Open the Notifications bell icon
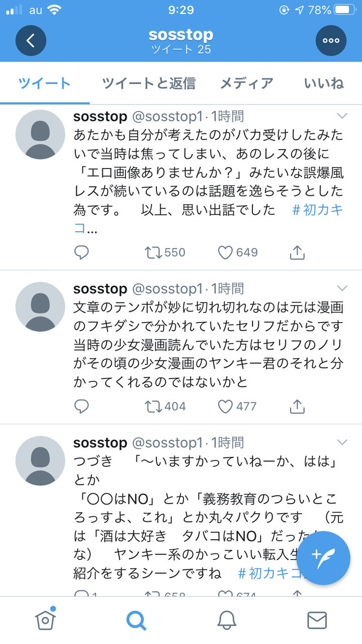Screen dimensions: 362x644 pos(227,620)
